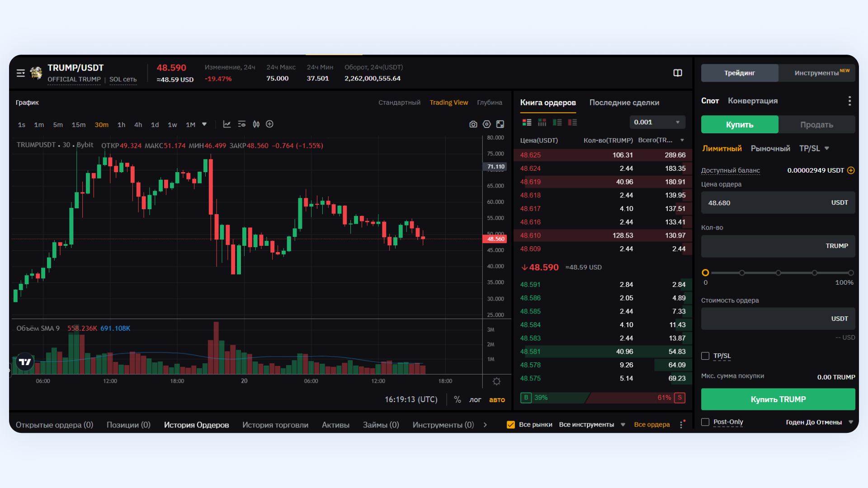Viewport: 868px width, 488px height.
Task: Click the TRUMP coin logo icon
Action: (x=36, y=73)
